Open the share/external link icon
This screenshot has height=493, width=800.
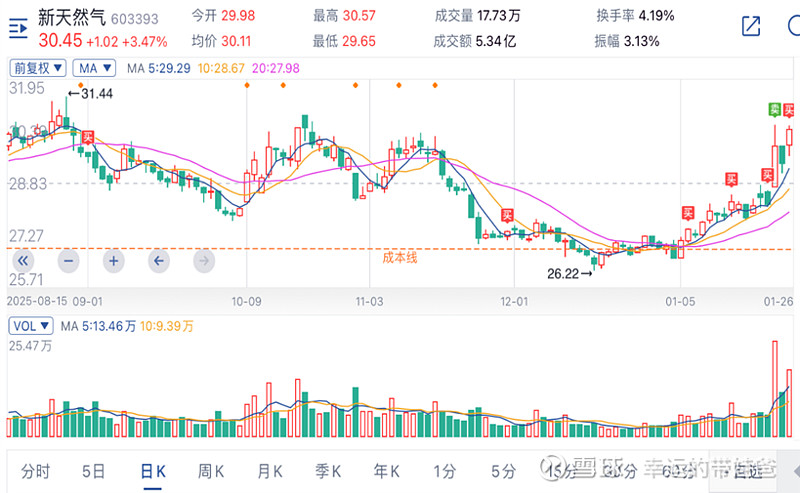[x=750, y=27]
